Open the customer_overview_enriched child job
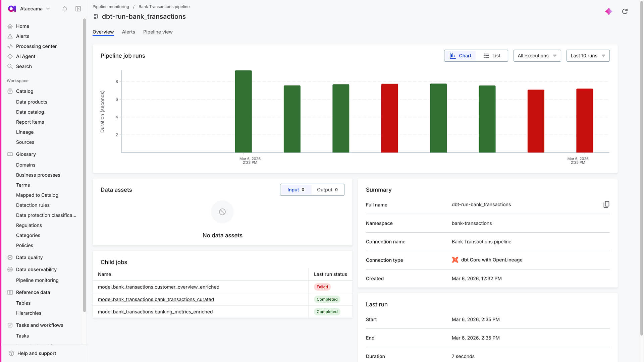644x362 pixels. [x=158, y=287]
